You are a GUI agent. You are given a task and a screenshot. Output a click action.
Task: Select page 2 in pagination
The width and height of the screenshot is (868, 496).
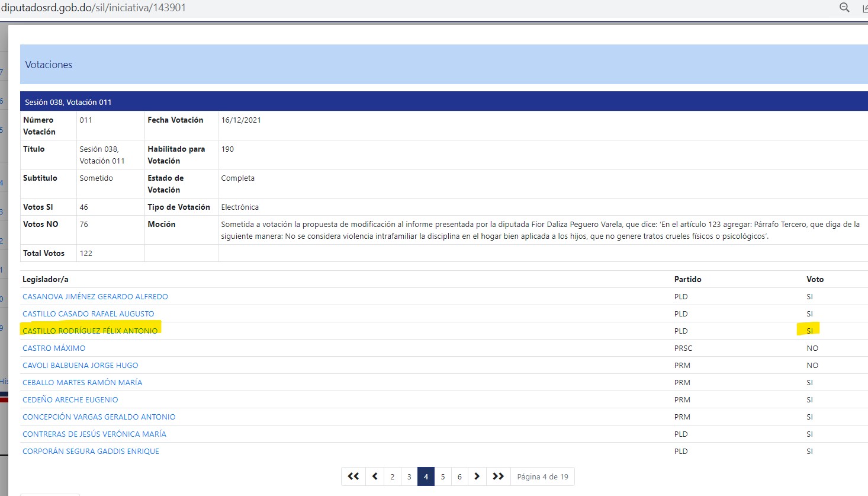pos(392,476)
